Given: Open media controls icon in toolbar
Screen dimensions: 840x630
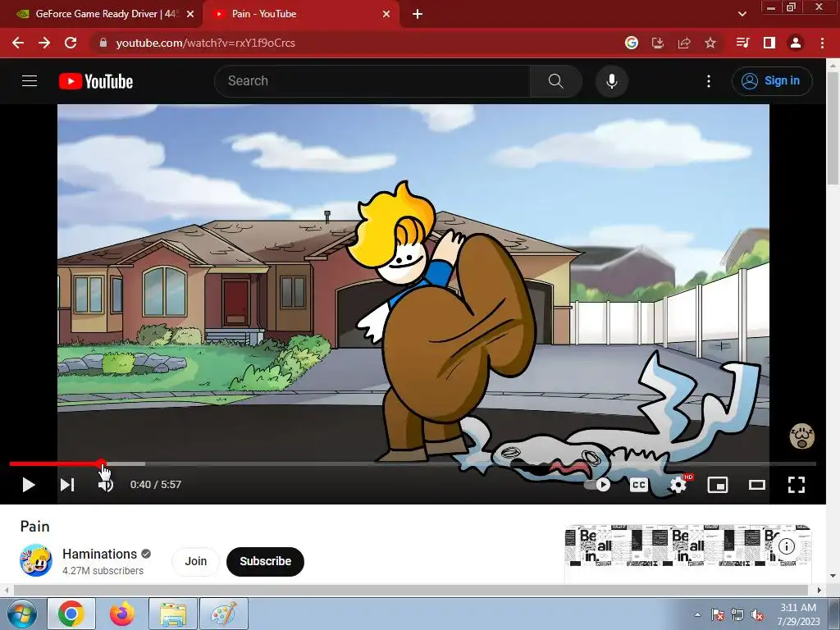Looking at the screenshot, I should (742, 43).
